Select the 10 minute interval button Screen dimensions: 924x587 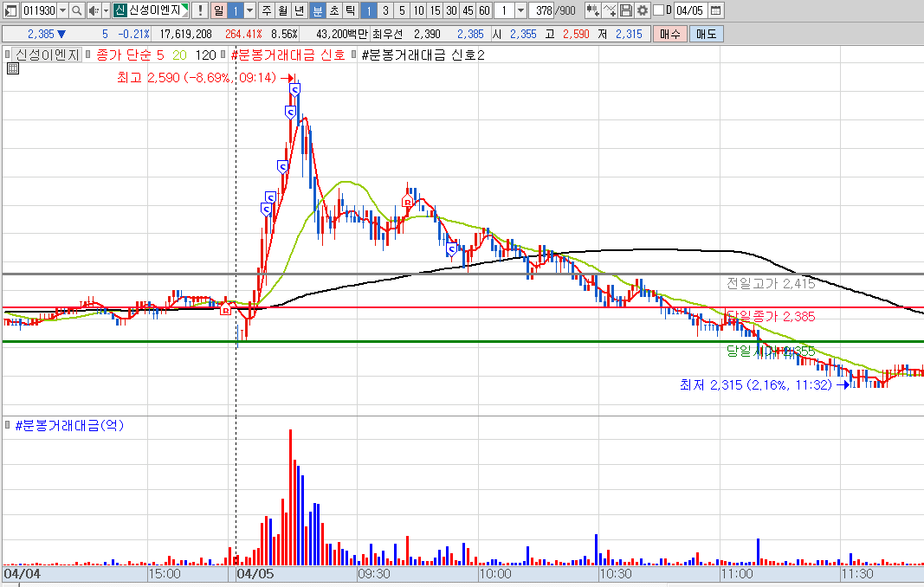[x=418, y=10]
